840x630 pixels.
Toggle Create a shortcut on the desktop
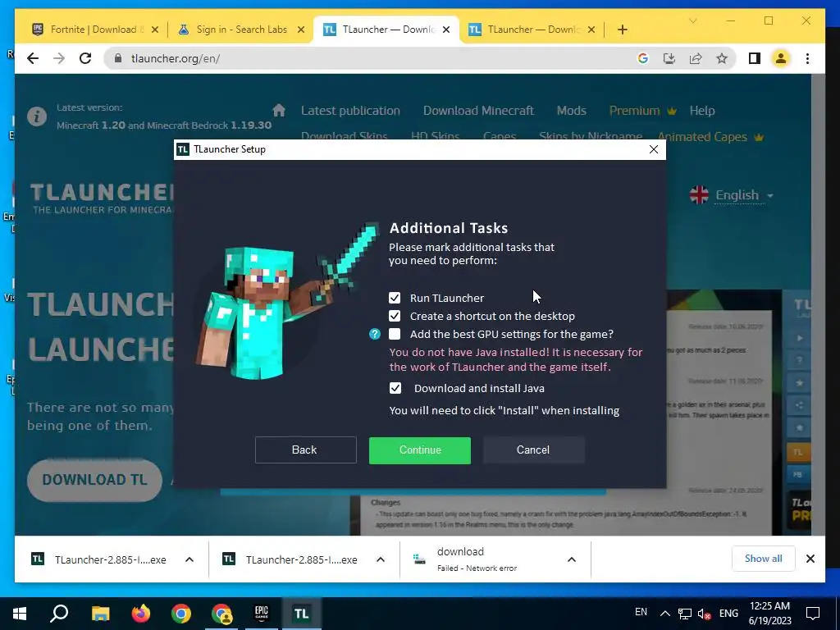pyautogui.click(x=395, y=316)
